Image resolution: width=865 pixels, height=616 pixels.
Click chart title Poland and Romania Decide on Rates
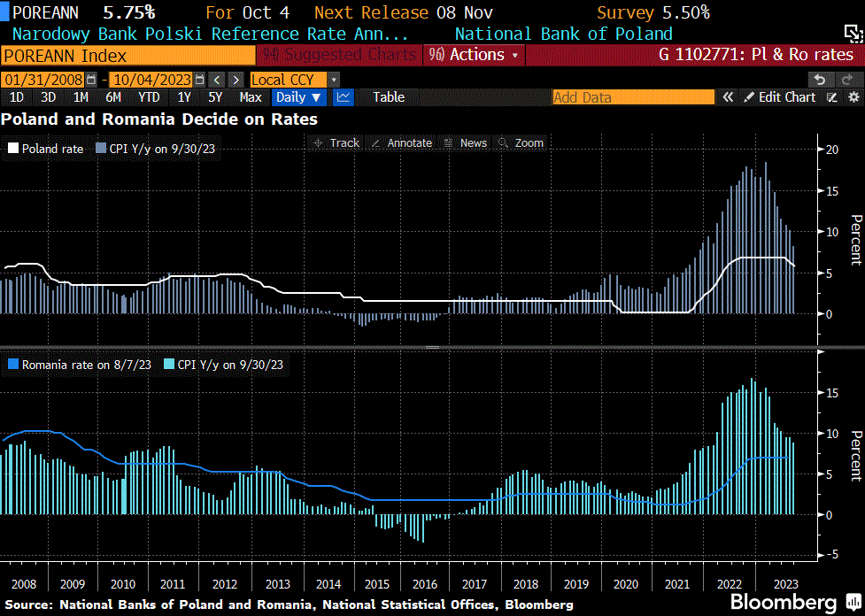[x=159, y=119]
